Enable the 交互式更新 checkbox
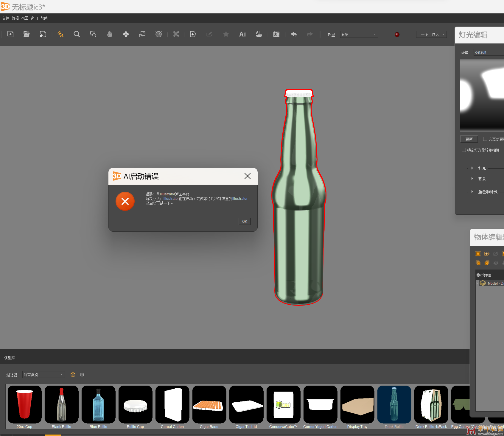504x436 pixels. point(485,139)
